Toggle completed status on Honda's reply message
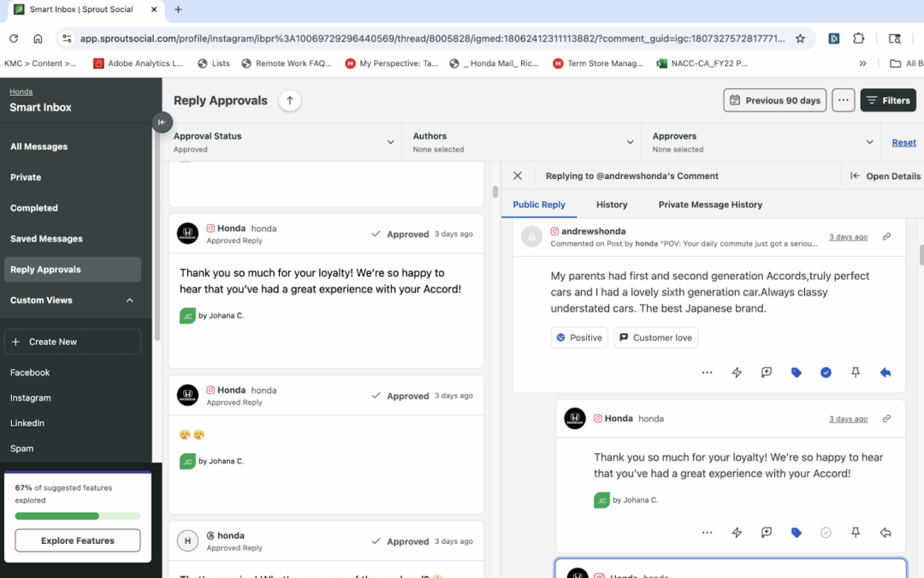This screenshot has height=578, width=924. pyautogui.click(x=826, y=533)
